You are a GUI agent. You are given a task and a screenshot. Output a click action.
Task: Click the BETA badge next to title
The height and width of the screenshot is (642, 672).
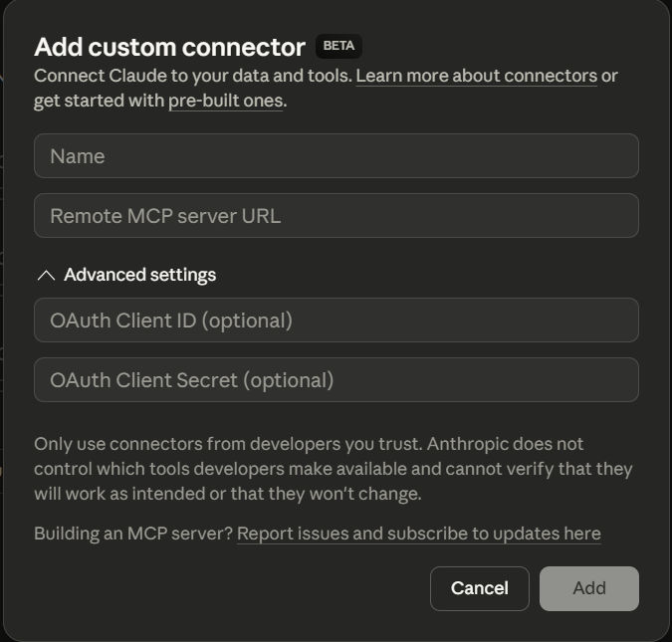click(338, 46)
